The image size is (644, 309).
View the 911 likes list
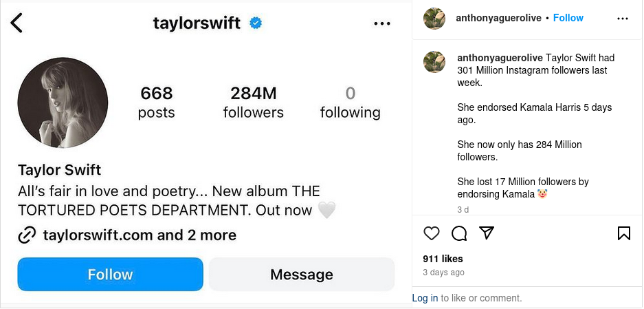[443, 259]
